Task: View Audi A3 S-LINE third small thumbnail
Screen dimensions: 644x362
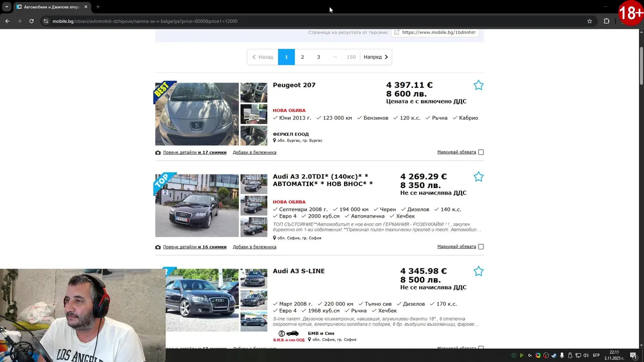Action: point(254,322)
